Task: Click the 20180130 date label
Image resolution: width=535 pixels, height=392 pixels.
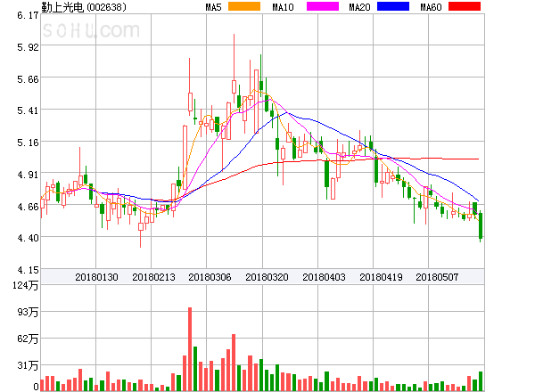Action: (96, 277)
